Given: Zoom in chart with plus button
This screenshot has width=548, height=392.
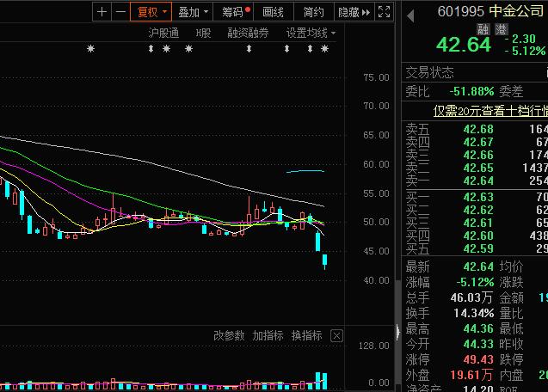Looking at the screenshot, I should coord(102,12).
